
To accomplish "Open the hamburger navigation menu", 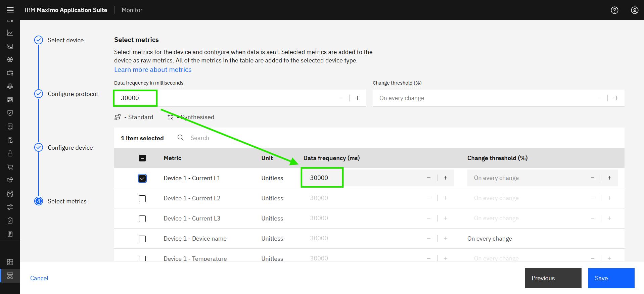I will tap(10, 10).
